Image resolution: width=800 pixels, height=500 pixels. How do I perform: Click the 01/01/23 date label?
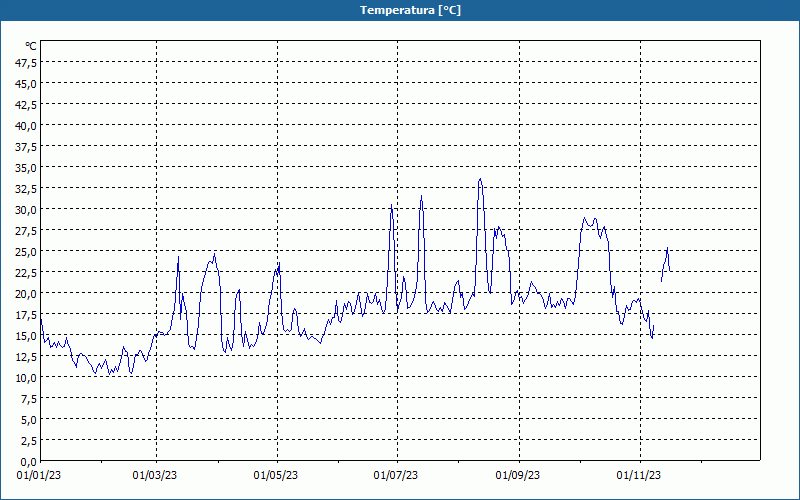[x=39, y=476]
